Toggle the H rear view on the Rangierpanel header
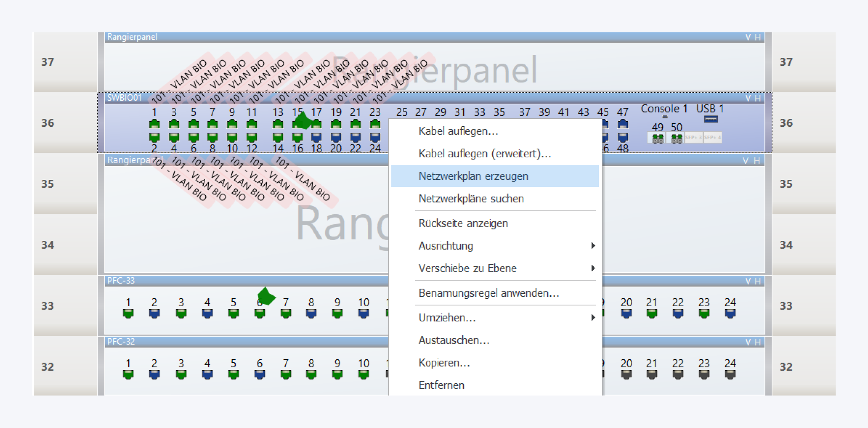The image size is (868, 428). pyautogui.click(x=758, y=36)
